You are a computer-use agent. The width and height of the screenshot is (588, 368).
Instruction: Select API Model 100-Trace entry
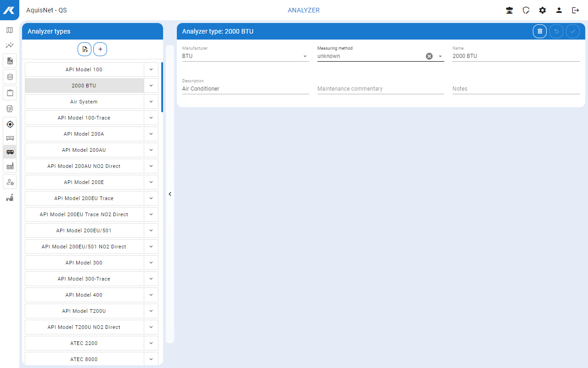click(x=84, y=118)
